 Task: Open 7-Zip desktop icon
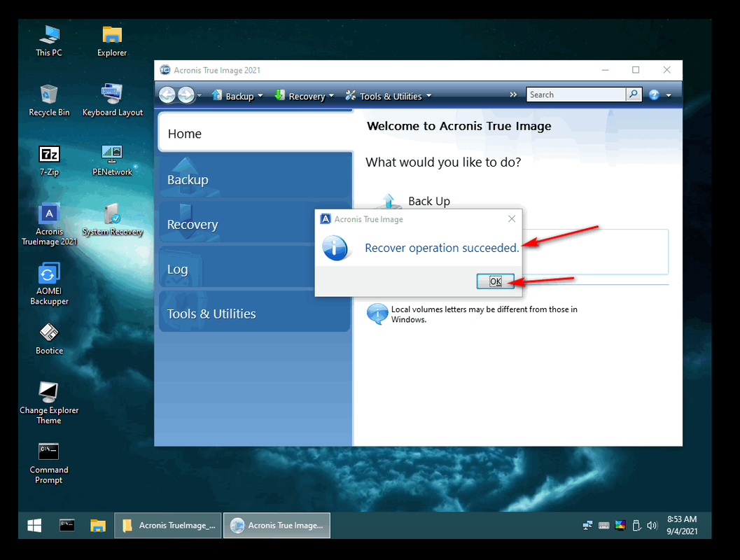click(49, 160)
